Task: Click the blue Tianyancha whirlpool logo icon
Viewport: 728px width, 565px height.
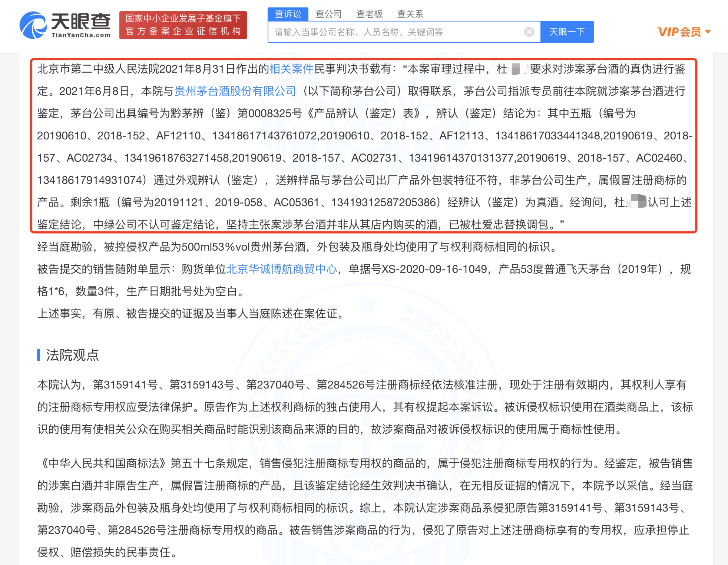Action: (33, 25)
